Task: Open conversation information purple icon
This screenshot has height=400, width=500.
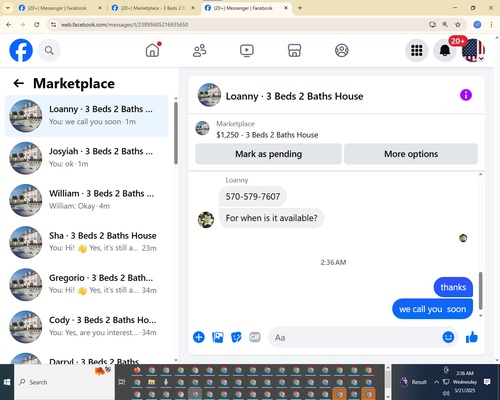Action: [x=466, y=95]
